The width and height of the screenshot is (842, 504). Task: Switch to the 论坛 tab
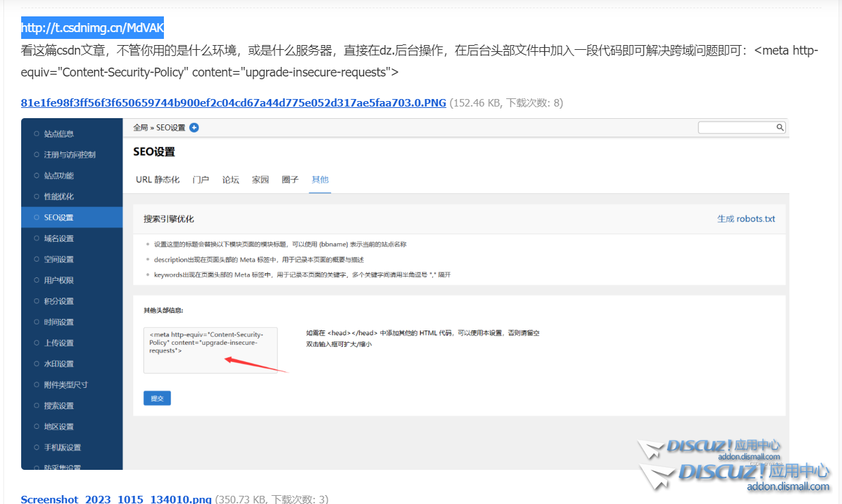tap(230, 180)
